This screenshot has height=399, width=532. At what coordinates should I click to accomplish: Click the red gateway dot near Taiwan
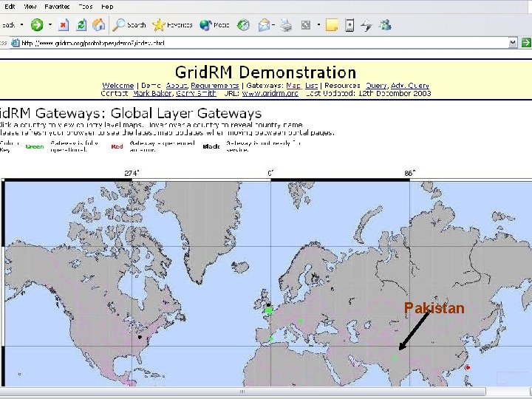[468, 367]
